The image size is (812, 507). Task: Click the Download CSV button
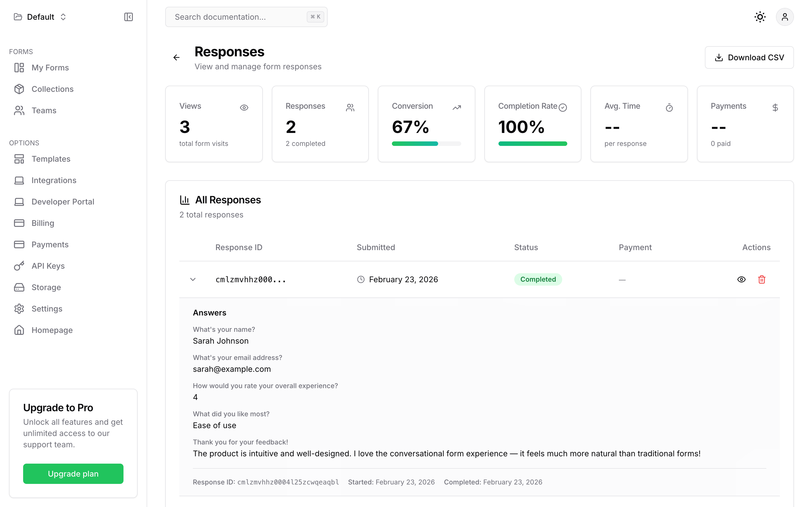749,57
